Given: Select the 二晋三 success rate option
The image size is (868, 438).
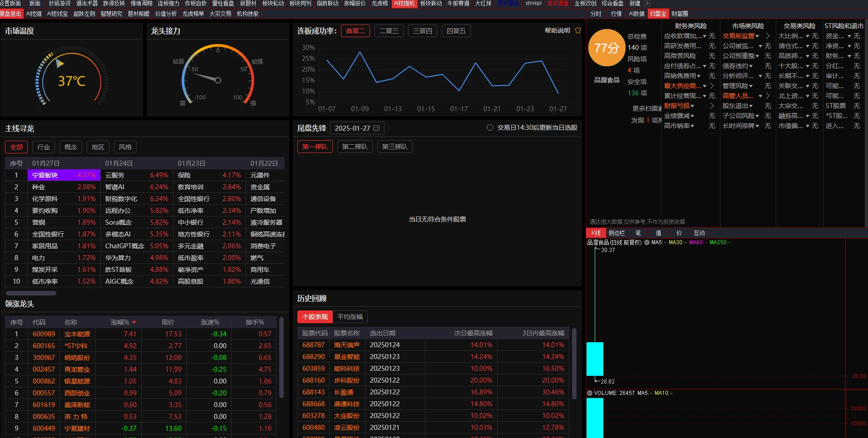Looking at the screenshot, I should (x=389, y=31).
